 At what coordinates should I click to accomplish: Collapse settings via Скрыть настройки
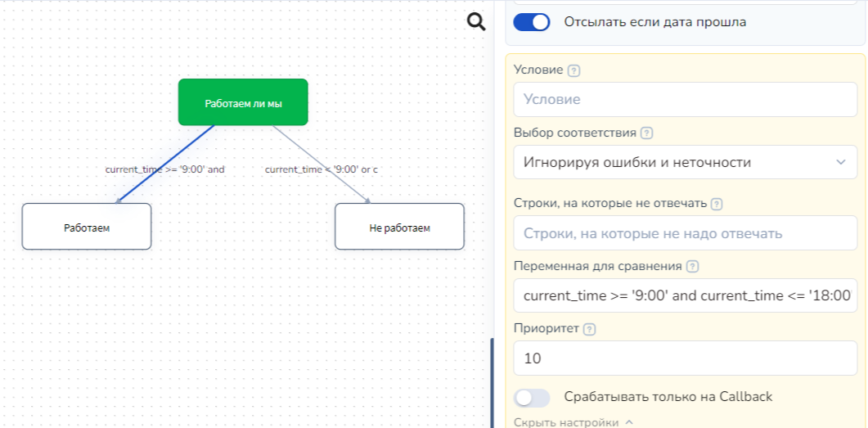click(x=573, y=422)
